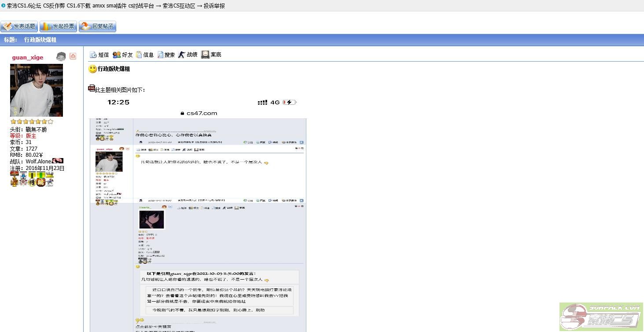Click the 精 medal badge

point(32,179)
